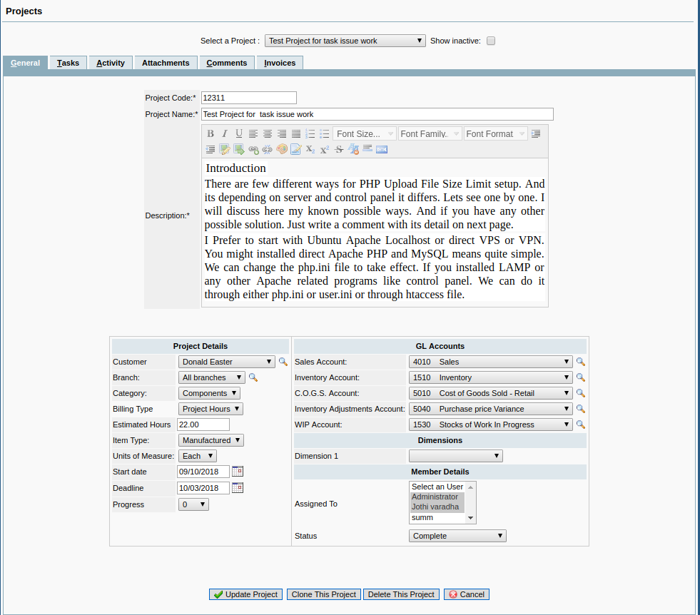Screen dimensions: 700x615
Task: Open the Start date calendar picker
Action: [238, 472]
